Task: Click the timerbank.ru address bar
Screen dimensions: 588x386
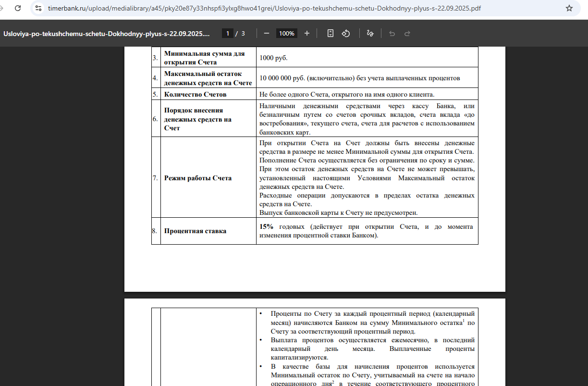Action: 264,8
